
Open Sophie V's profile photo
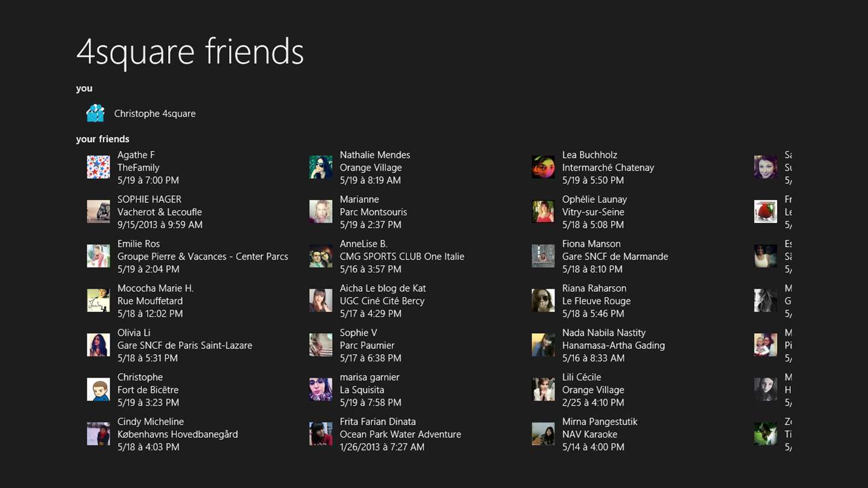click(321, 345)
